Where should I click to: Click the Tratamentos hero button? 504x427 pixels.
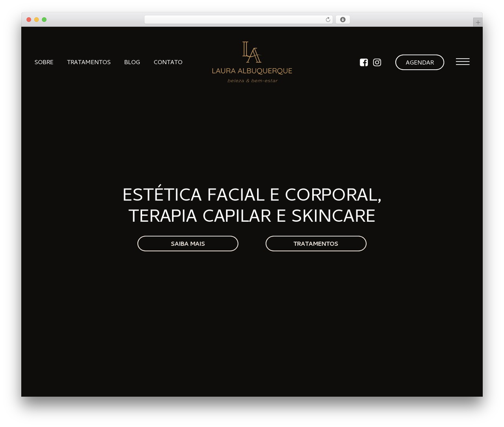(316, 243)
